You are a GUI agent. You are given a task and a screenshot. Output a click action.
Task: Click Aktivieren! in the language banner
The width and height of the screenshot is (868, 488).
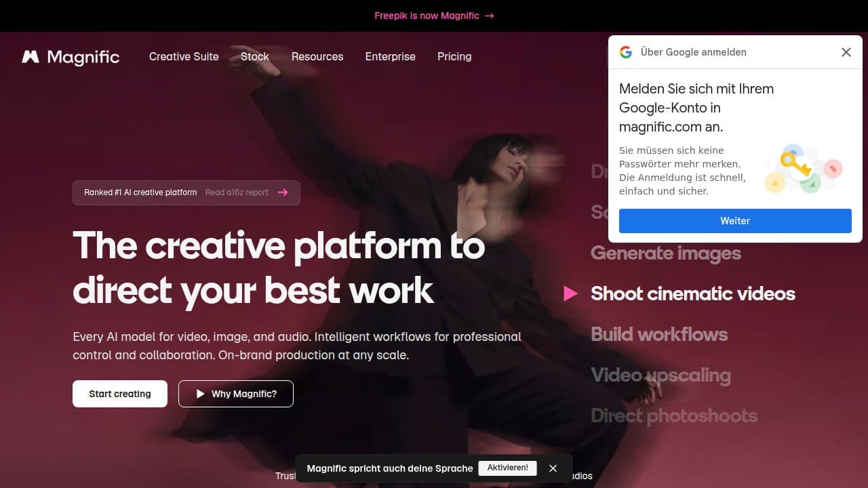[x=507, y=468]
